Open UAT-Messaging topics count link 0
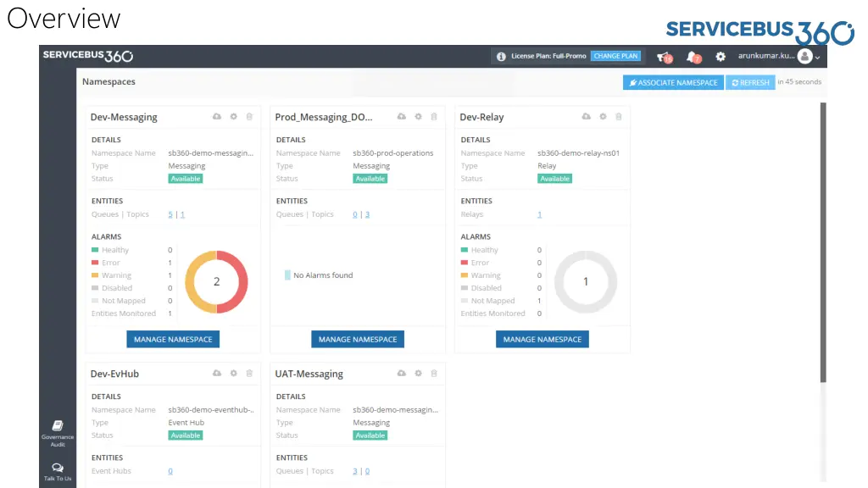The image size is (868, 488). click(367, 471)
